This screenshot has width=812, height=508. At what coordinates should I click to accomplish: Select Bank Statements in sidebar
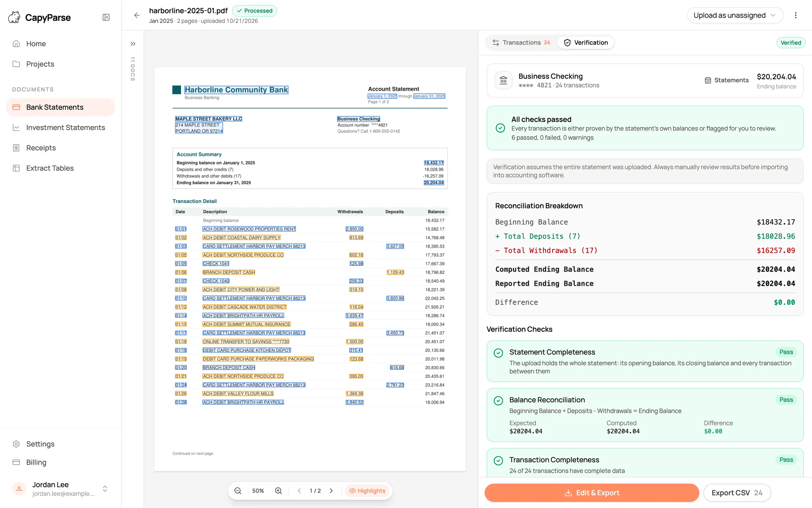61,107
